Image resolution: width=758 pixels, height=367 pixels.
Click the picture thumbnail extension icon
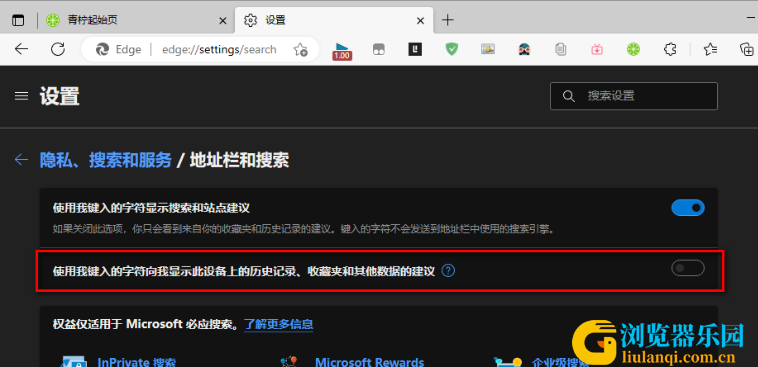point(488,49)
